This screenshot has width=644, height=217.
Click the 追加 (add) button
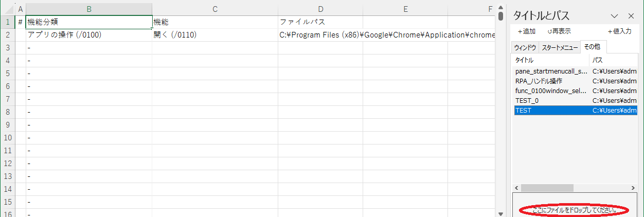[526, 31]
